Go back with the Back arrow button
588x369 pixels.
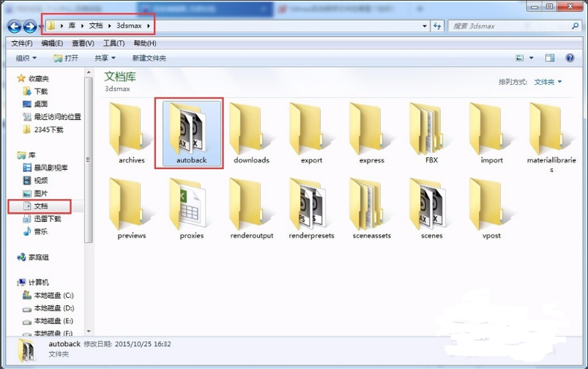pos(14,26)
